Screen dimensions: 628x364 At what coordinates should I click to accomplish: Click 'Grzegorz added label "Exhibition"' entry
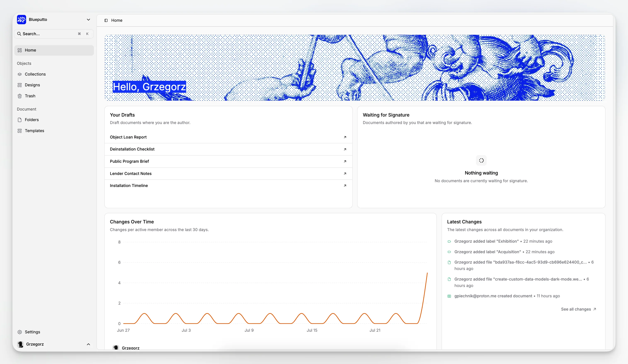click(503, 241)
